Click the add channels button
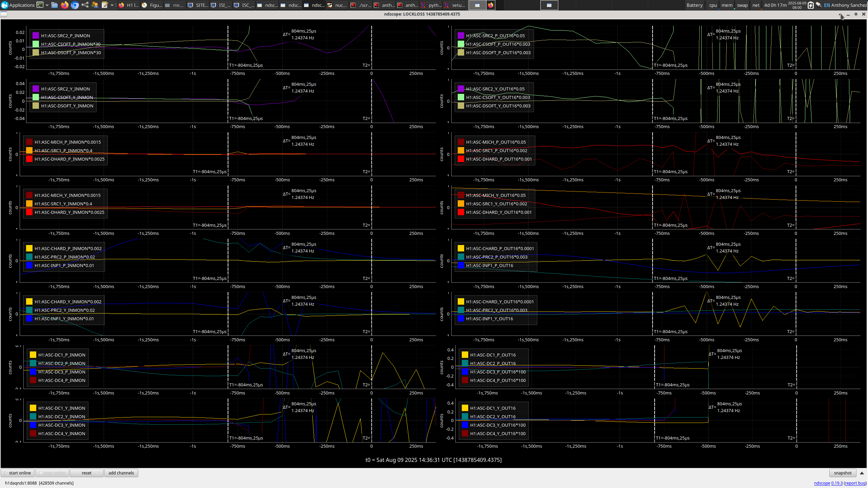The height and width of the screenshot is (488, 868). coord(121,473)
